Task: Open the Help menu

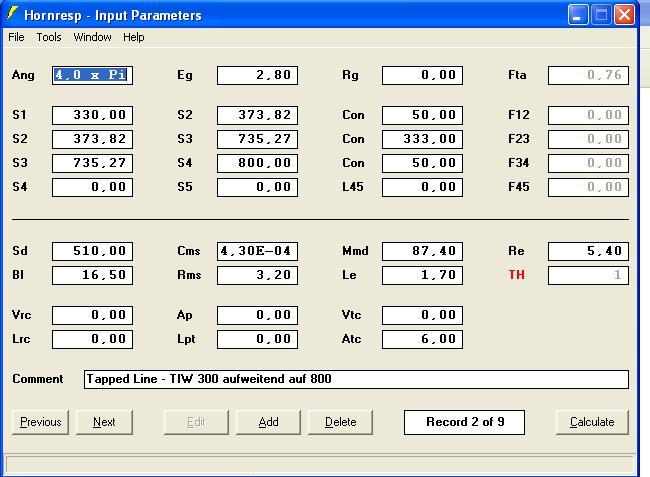Action: pyautogui.click(x=134, y=37)
